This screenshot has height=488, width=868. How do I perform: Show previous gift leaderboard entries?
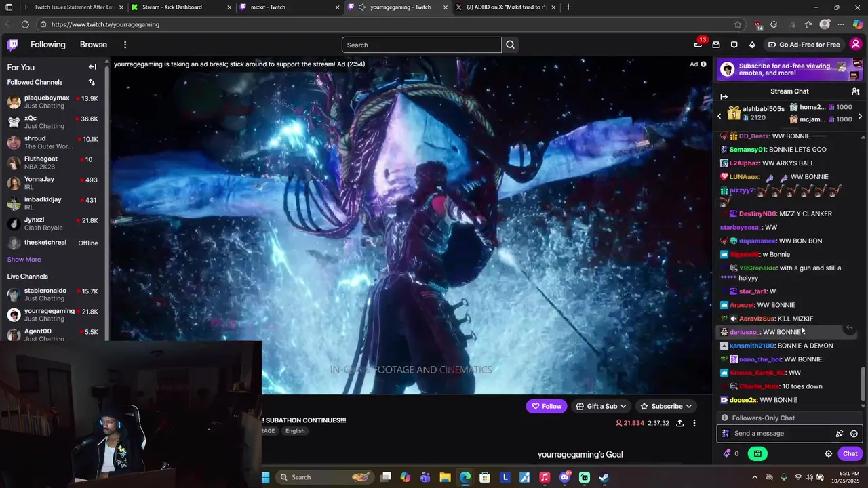[x=719, y=117]
